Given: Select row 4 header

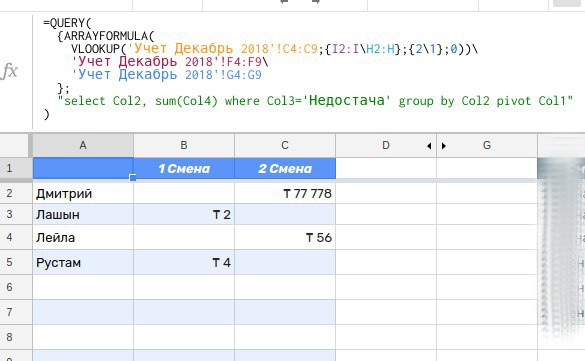Looking at the screenshot, I should (16, 237).
